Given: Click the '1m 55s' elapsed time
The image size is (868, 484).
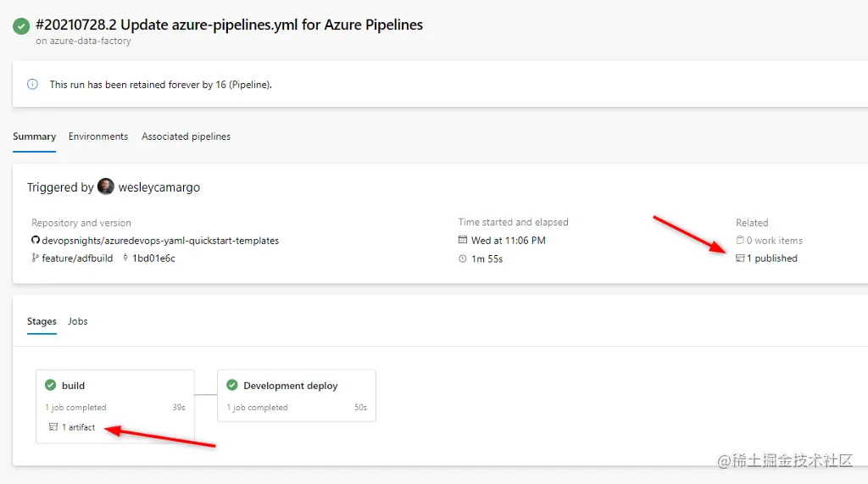Looking at the screenshot, I should [x=487, y=259].
